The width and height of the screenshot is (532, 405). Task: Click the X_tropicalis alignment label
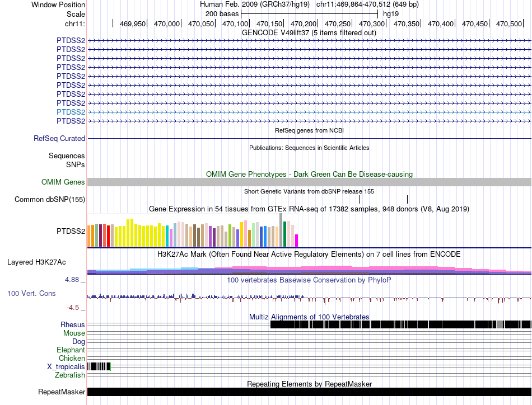point(66,367)
